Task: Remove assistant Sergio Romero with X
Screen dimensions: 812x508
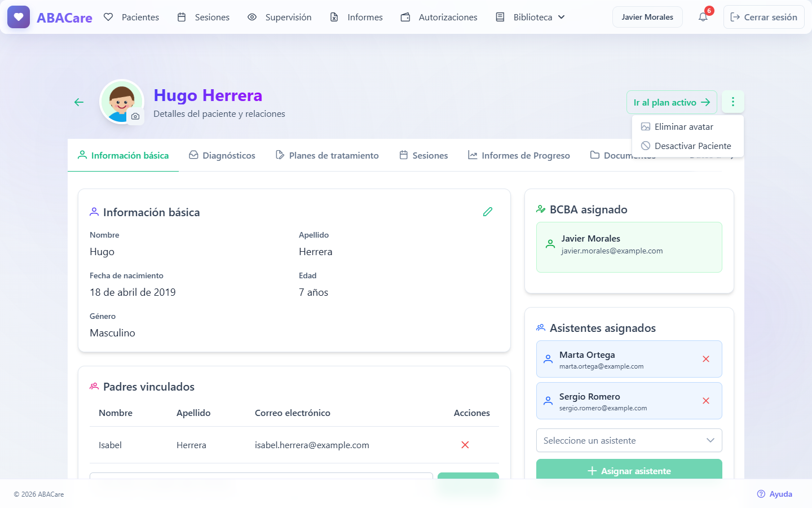Action: 706,401
